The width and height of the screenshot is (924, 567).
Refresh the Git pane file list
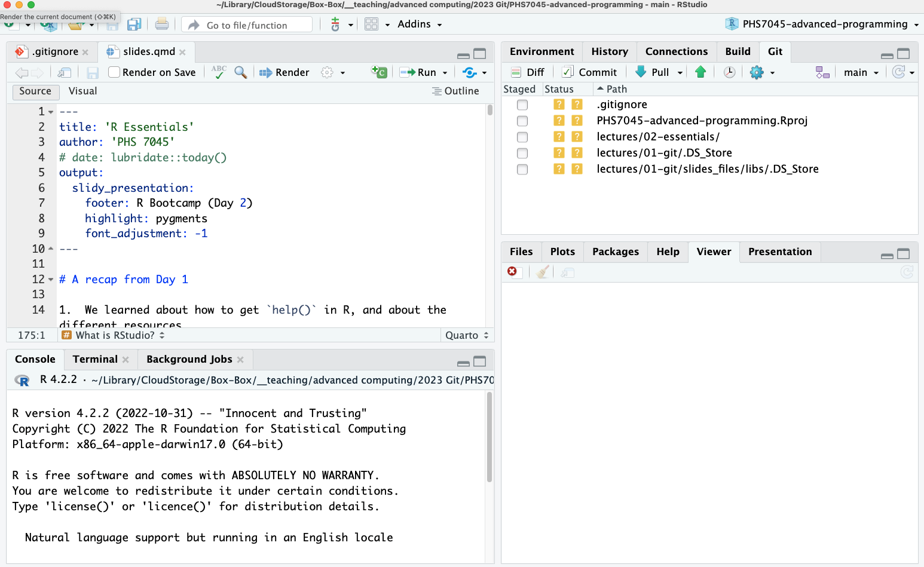(x=898, y=72)
